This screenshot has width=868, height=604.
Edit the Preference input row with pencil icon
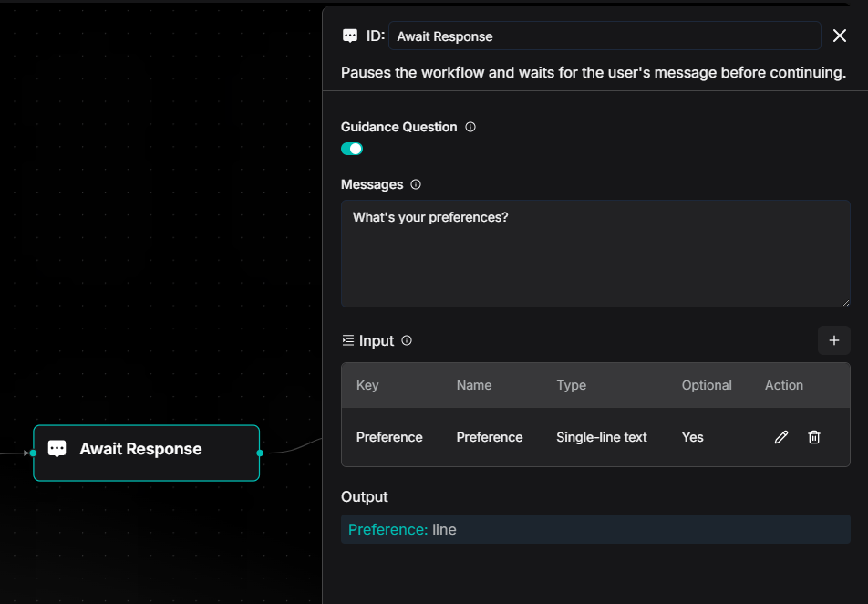pos(780,437)
